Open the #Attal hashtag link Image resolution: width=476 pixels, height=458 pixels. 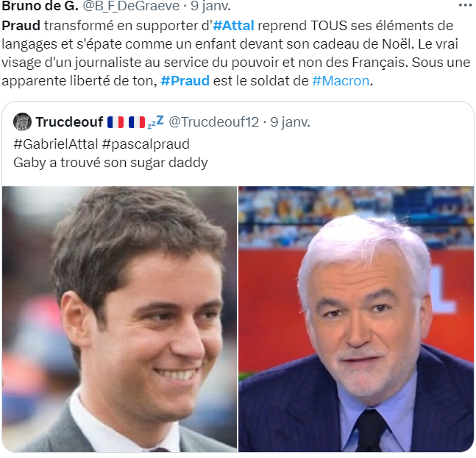233,26
